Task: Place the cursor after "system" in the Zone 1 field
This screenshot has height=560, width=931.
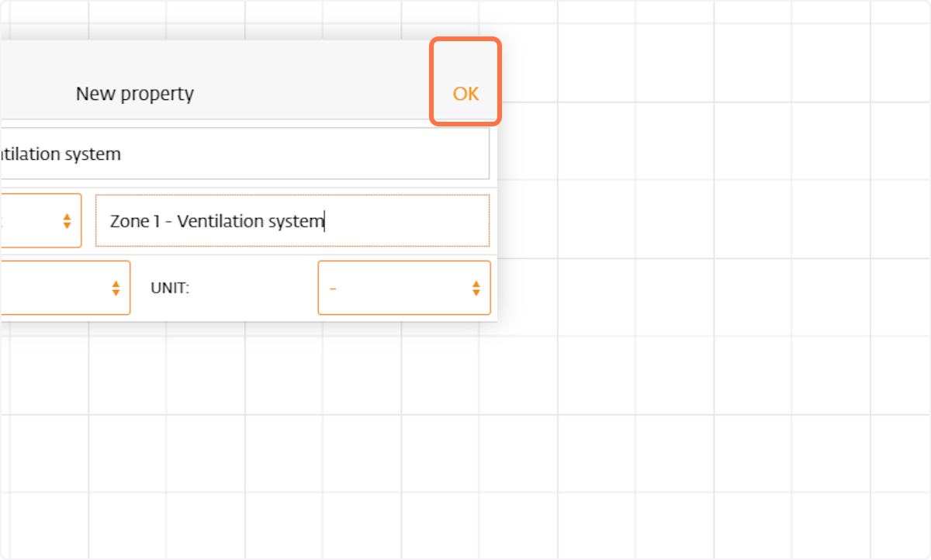Action: [325, 221]
